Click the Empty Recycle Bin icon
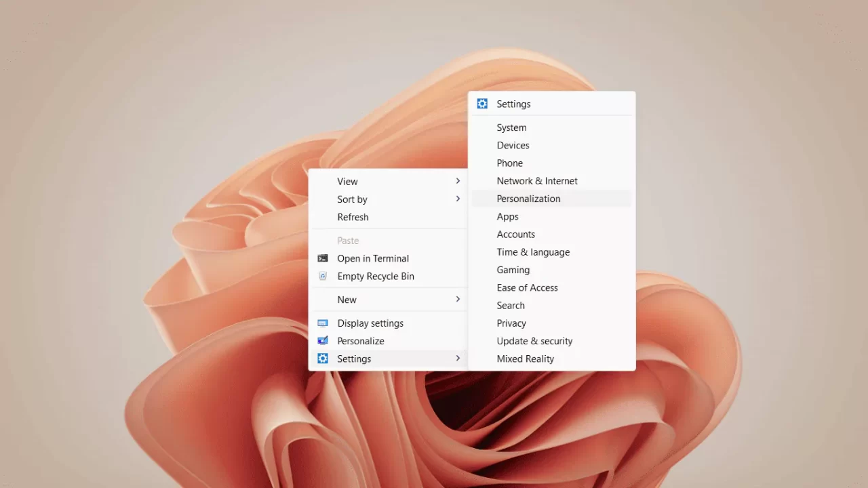Screen dimensions: 868x488 [323, 276]
